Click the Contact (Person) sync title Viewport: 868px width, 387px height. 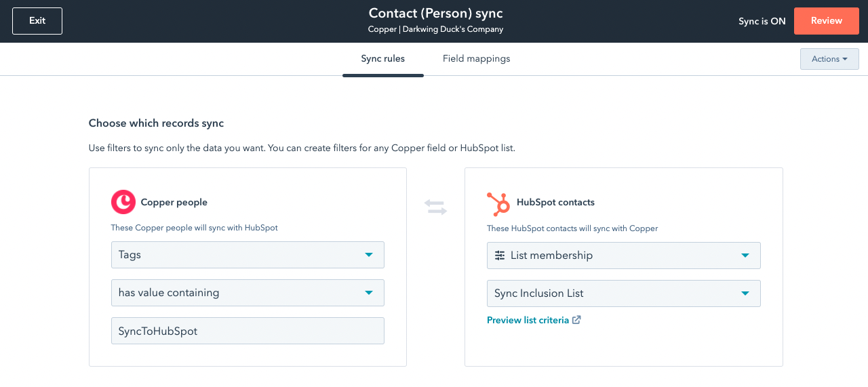(435, 14)
